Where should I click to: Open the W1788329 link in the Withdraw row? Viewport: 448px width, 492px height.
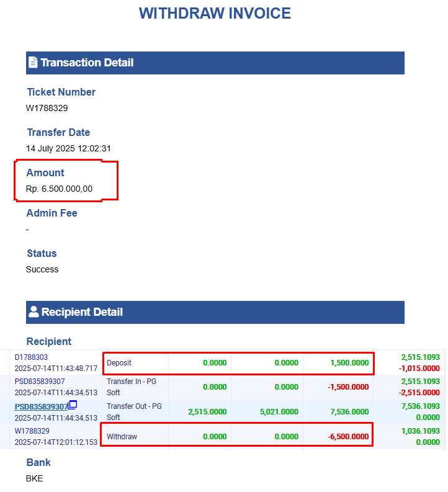click(x=32, y=431)
